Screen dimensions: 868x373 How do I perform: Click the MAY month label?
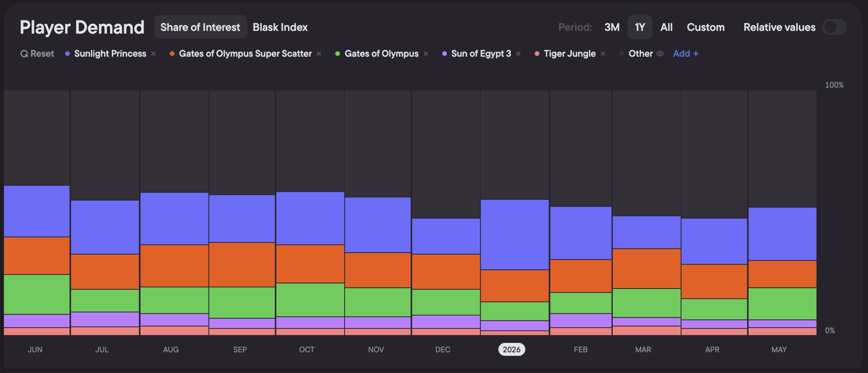point(779,350)
